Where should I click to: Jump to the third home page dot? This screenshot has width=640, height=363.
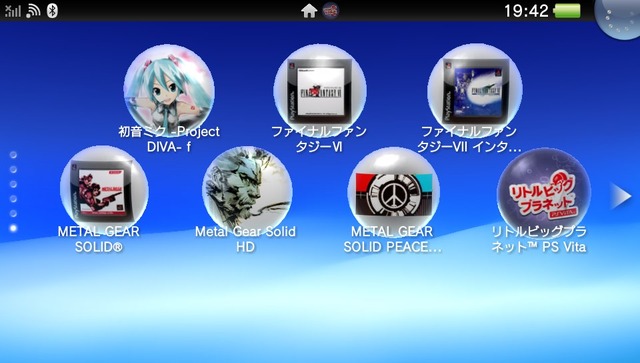(13, 184)
